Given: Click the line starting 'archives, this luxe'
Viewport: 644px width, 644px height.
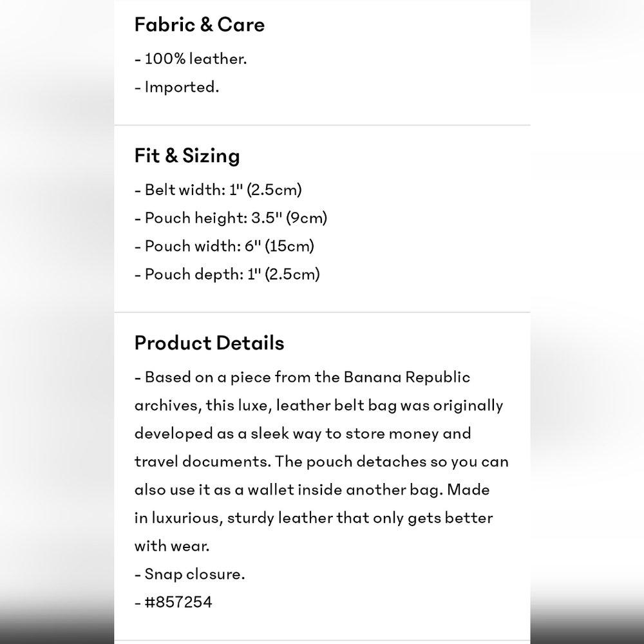Looking at the screenshot, I should [319, 406].
